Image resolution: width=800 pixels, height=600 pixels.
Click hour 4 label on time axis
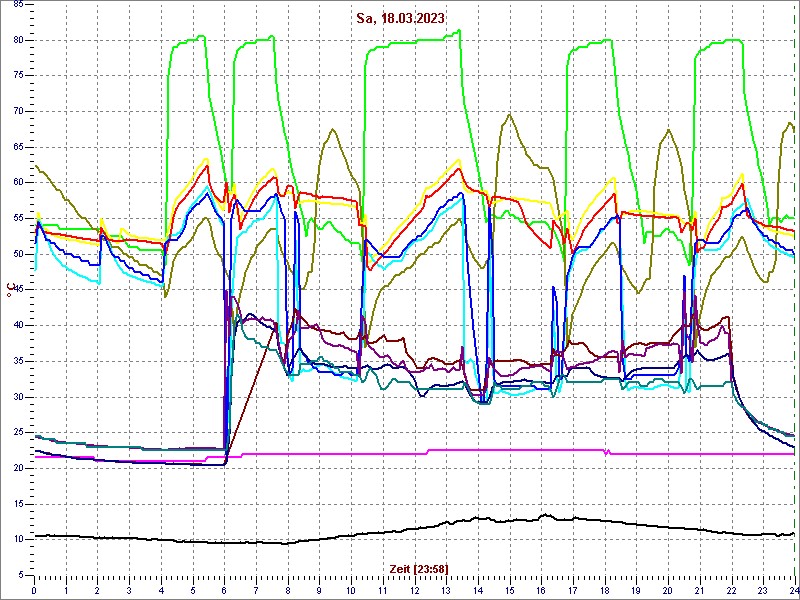point(161,590)
